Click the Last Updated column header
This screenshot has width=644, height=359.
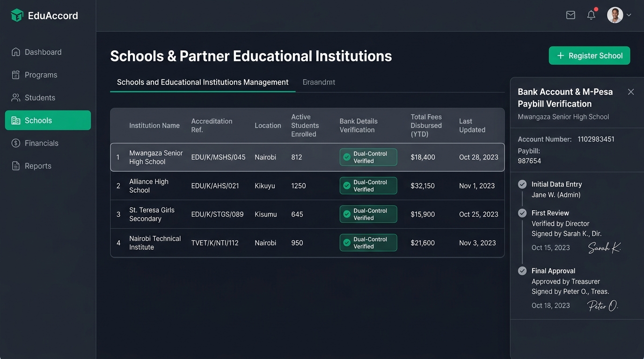(x=472, y=125)
